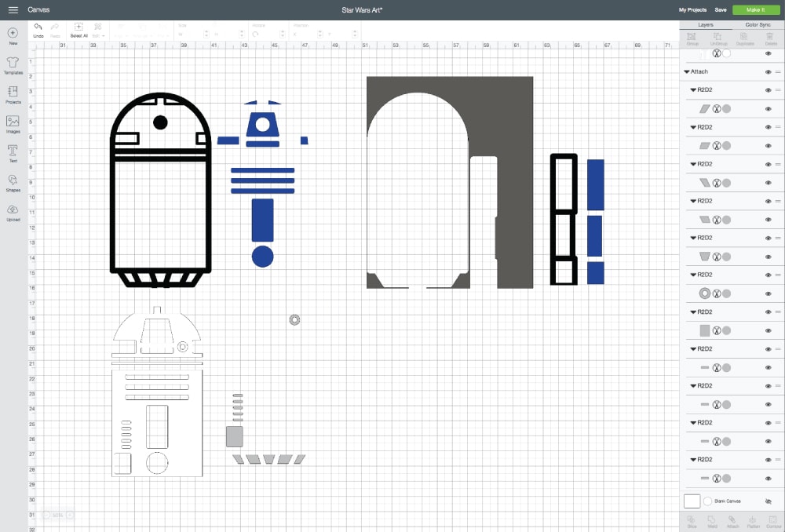The height and width of the screenshot is (532, 785).
Task: Show the Blank Canvas layer
Action: tap(768, 501)
